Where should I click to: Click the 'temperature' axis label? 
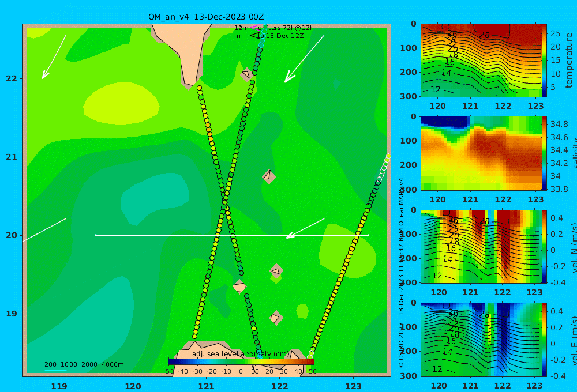[x=569, y=61]
